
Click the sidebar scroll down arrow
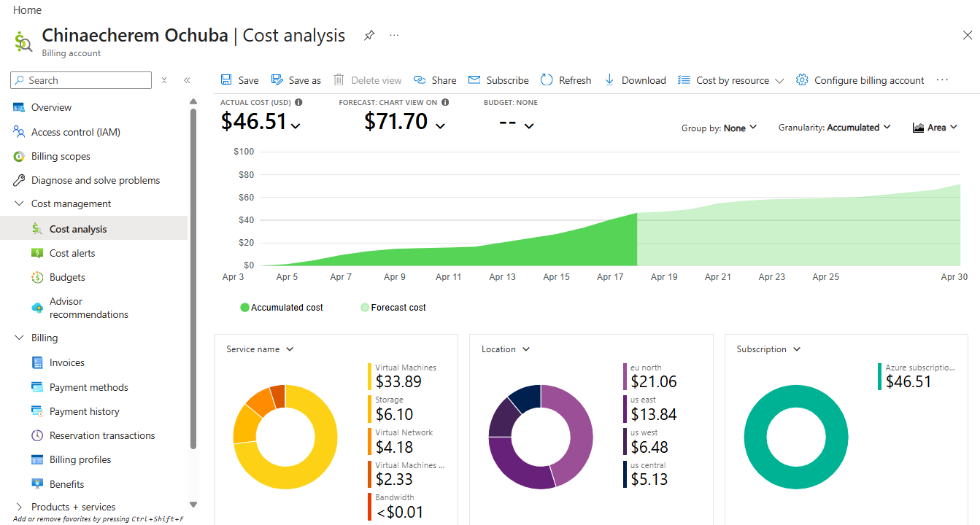(193, 504)
